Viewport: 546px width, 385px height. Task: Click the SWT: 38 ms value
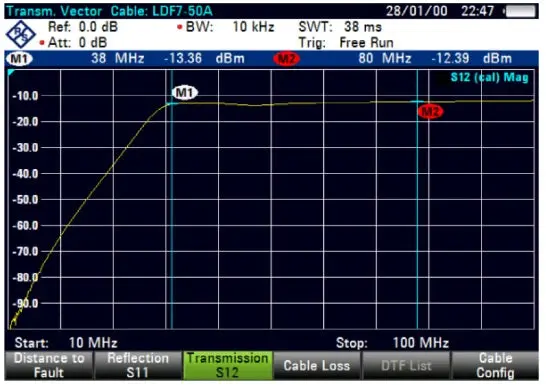(340, 27)
